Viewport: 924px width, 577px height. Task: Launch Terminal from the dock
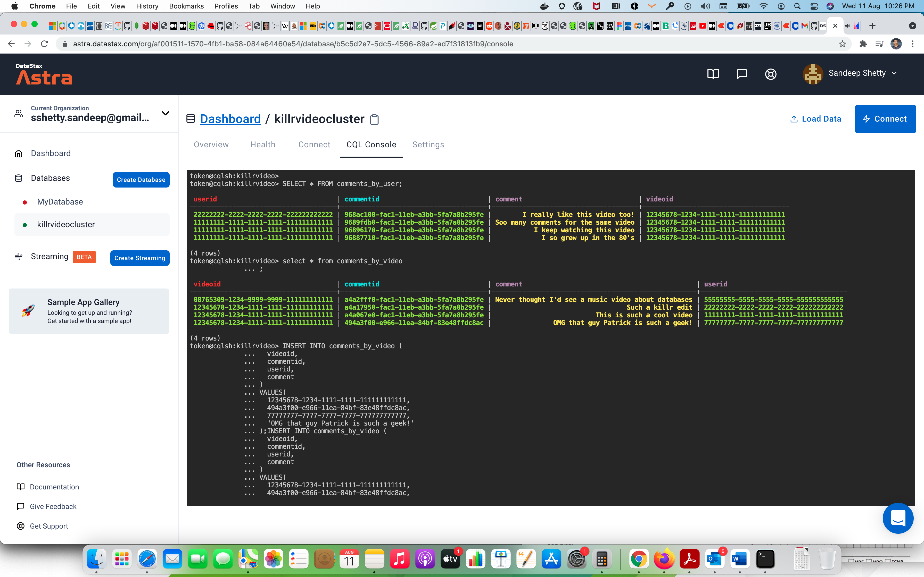pos(765,559)
